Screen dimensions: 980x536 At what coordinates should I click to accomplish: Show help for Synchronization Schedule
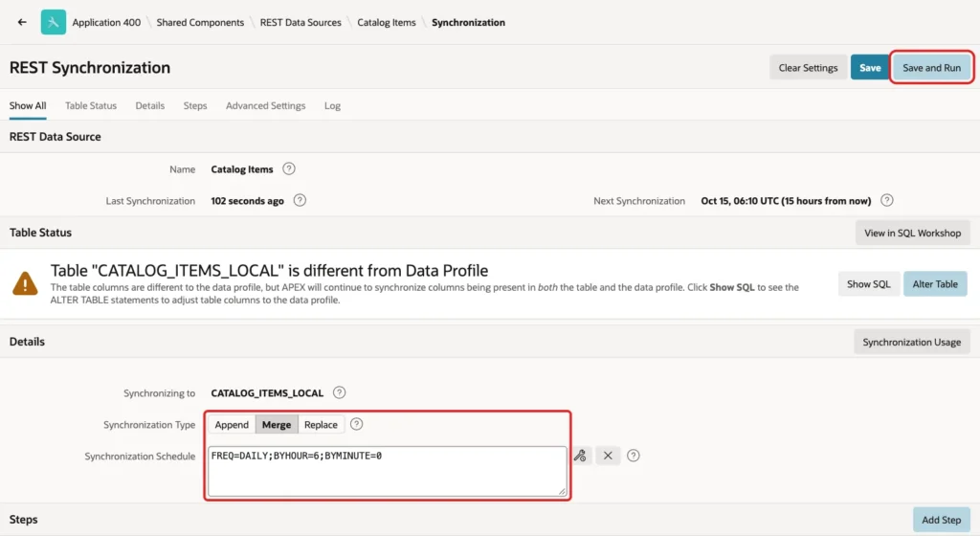[x=634, y=456]
